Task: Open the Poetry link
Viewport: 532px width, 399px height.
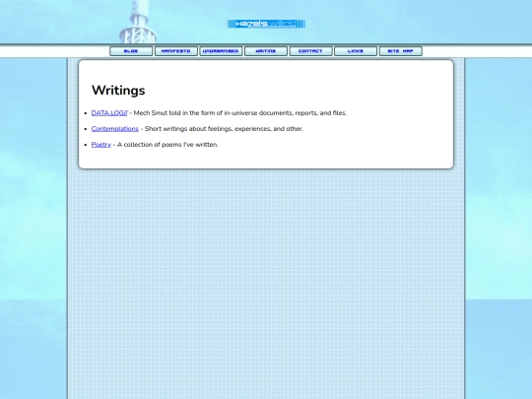Action: pos(101,145)
